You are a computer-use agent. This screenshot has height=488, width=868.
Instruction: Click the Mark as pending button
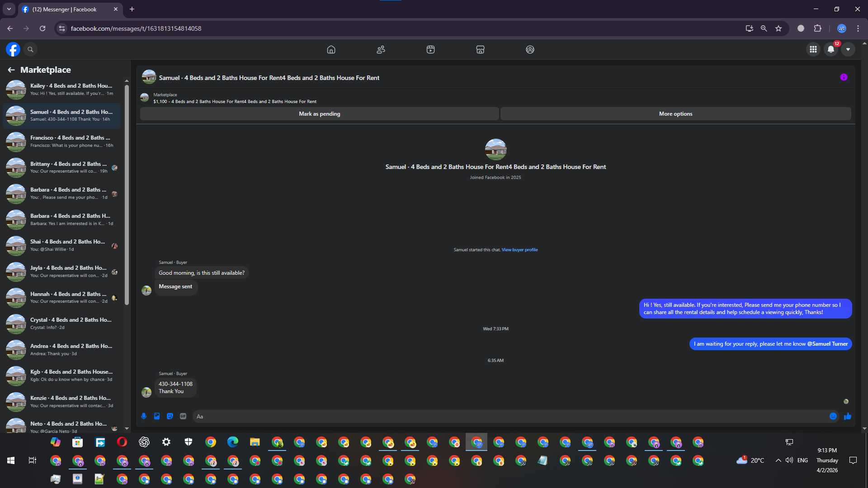click(320, 114)
